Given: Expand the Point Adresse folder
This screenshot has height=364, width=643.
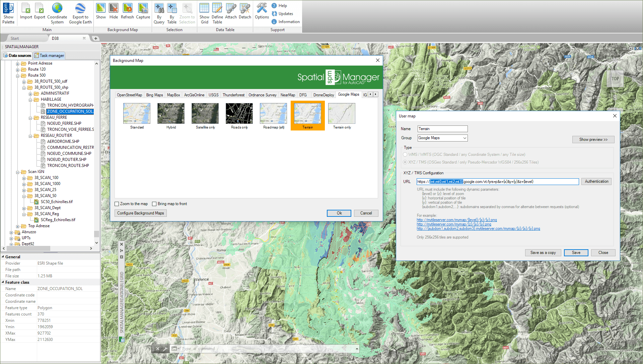Looking at the screenshot, I should [18, 64].
